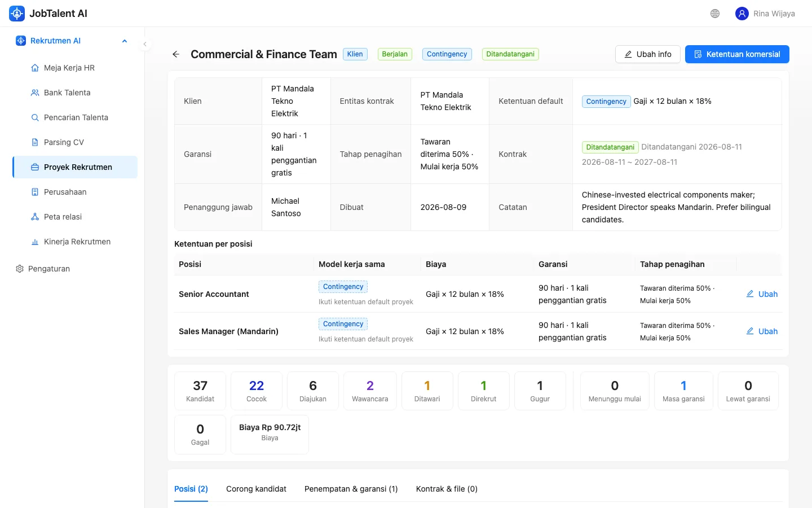Click the JobTalent AI logo icon
The image size is (812, 508).
(17, 14)
